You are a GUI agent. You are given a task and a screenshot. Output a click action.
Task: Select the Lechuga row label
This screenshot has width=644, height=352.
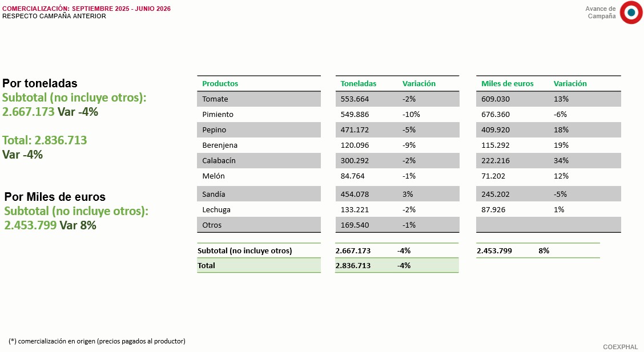coord(216,209)
